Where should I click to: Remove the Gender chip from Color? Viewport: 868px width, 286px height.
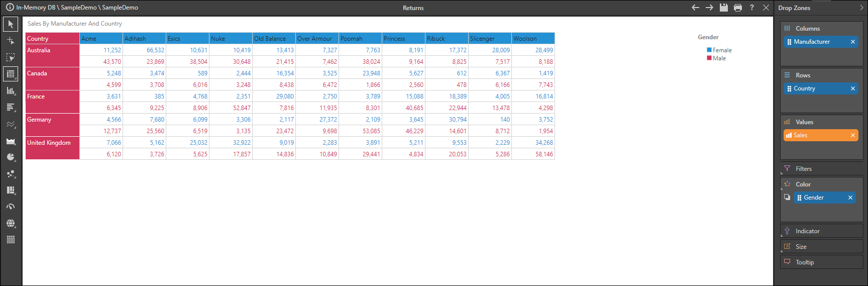tap(850, 198)
